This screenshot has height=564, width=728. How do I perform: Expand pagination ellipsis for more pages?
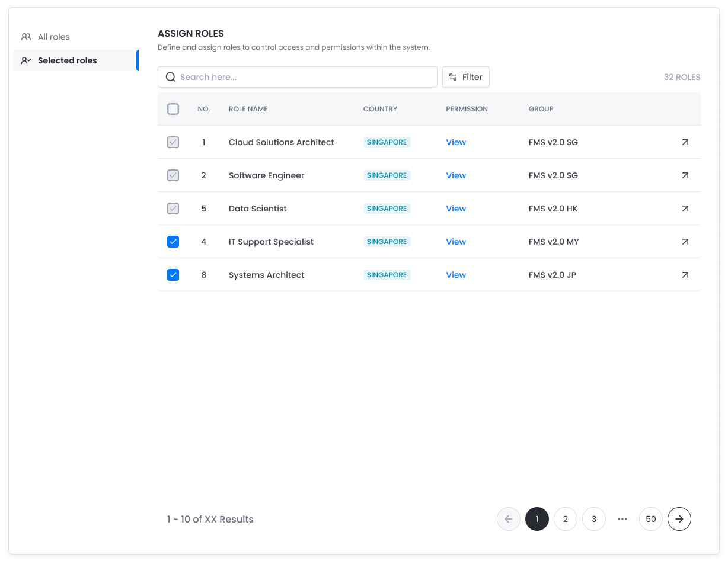[x=622, y=519]
